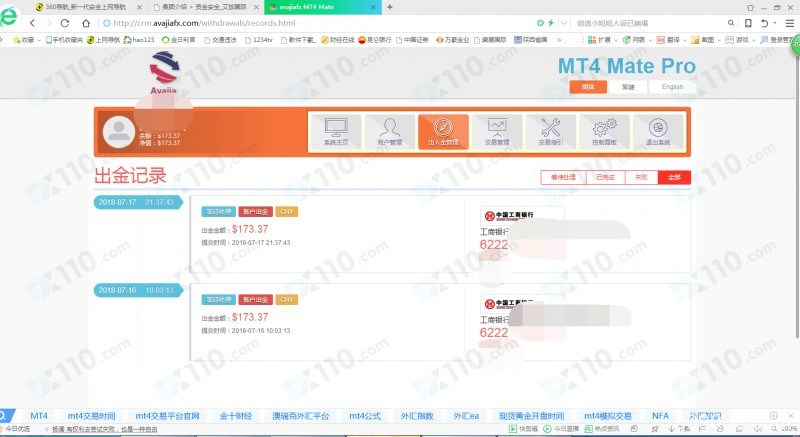Click the 今日优选 status bar item

(x=17, y=429)
